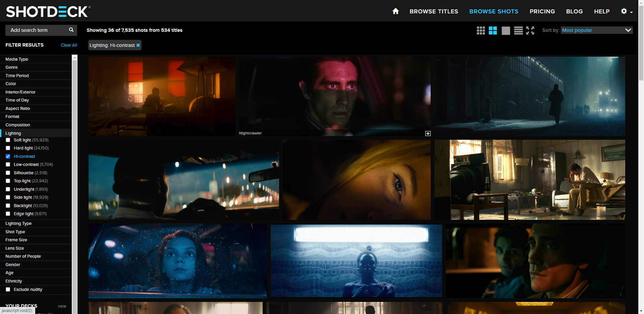Check the Backlight checkbox
The height and width of the screenshot is (314, 644).
point(8,206)
